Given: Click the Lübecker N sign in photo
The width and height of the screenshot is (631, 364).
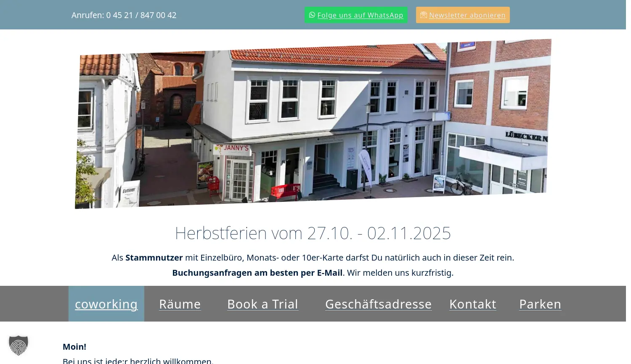Looking at the screenshot, I should point(526,137).
